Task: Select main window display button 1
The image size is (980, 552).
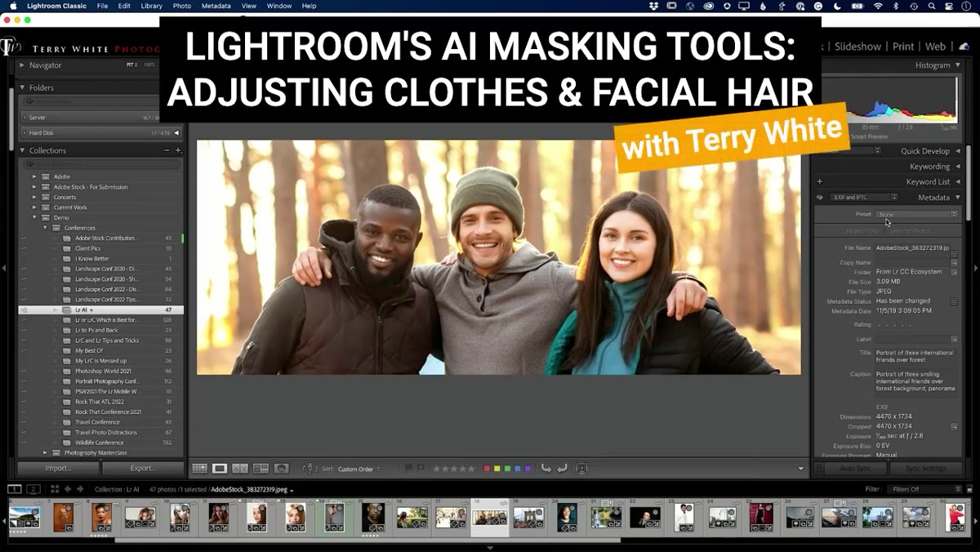Action: click(15, 489)
